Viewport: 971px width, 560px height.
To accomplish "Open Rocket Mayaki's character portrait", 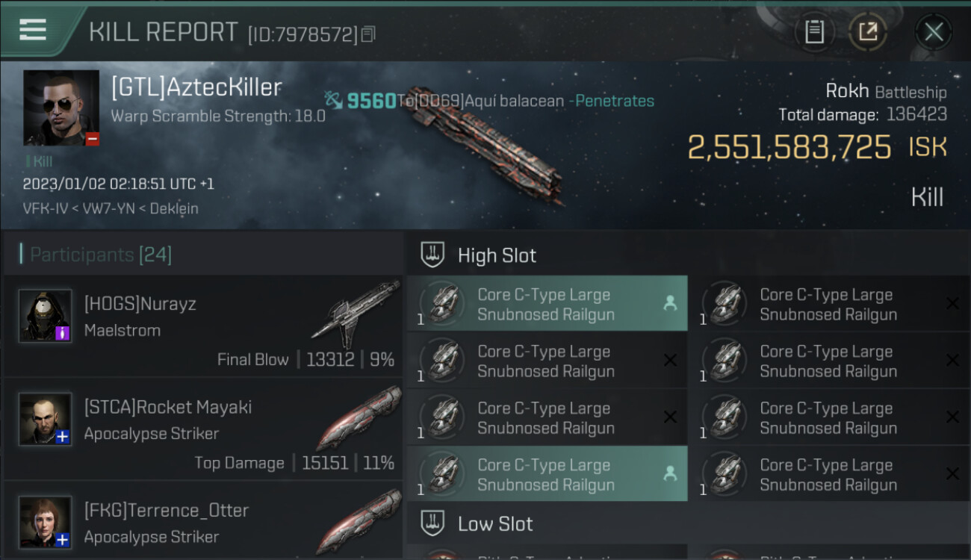I will point(45,419).
